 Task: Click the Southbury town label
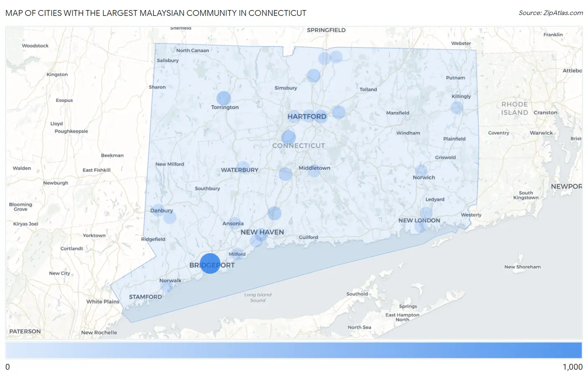coord(207,189)
